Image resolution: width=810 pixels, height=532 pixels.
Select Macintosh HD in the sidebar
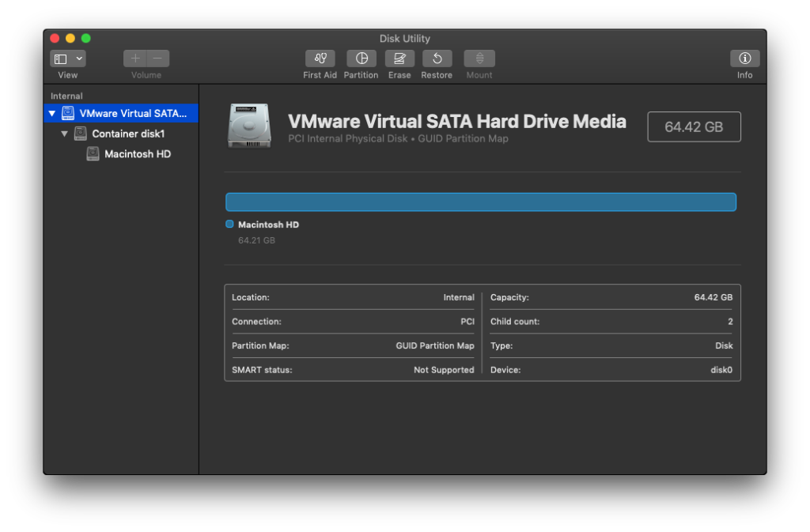point(137,154)
